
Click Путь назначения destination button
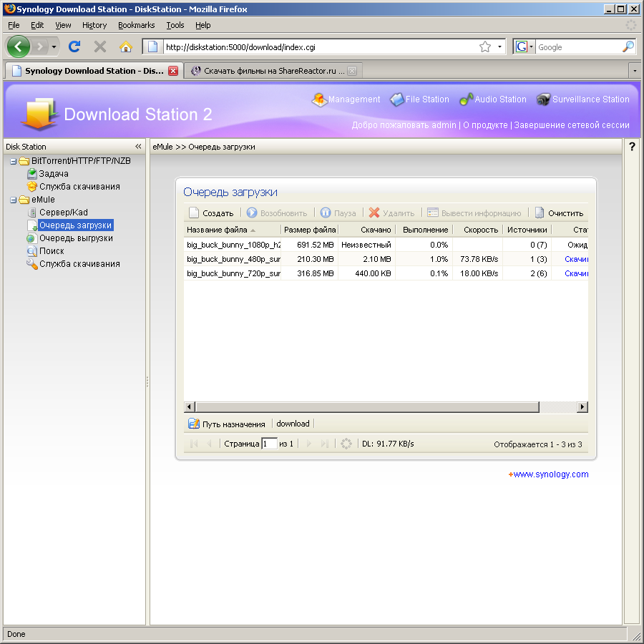point(227,424)
